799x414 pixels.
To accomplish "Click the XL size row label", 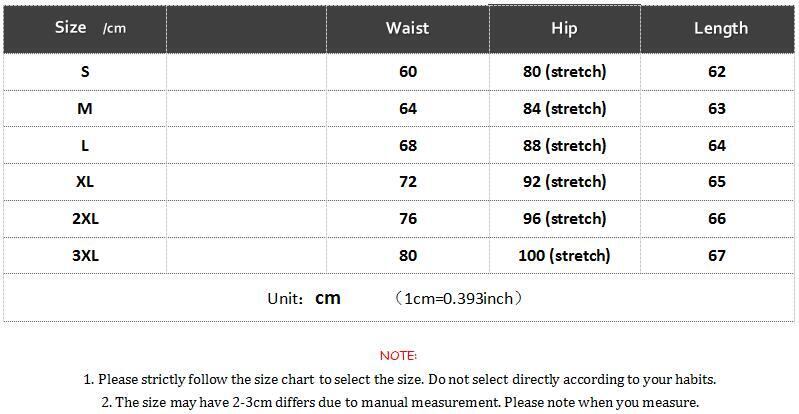I will click(85, 182).
